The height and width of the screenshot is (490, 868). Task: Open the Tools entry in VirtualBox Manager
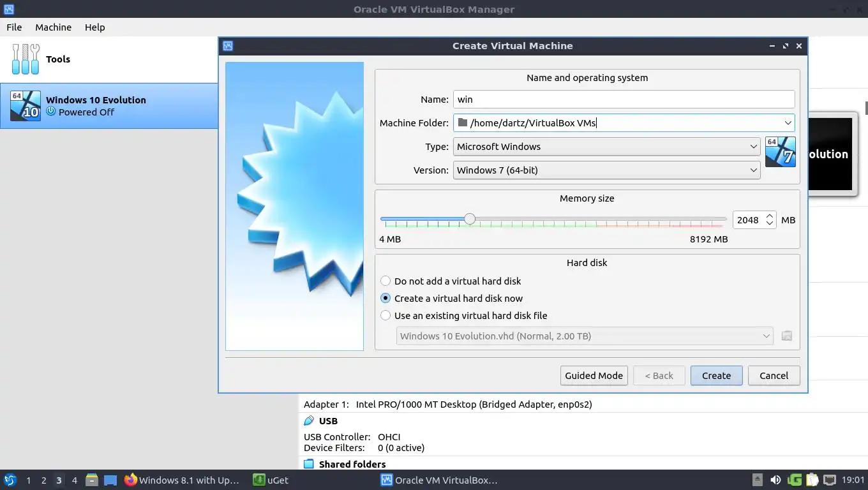(108, 59)
